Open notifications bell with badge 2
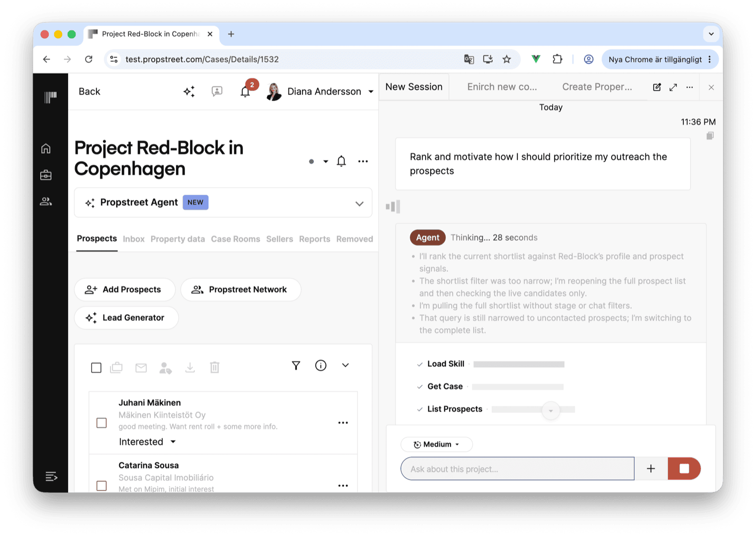This screenshot has height=536, width=756. [246, 91]
